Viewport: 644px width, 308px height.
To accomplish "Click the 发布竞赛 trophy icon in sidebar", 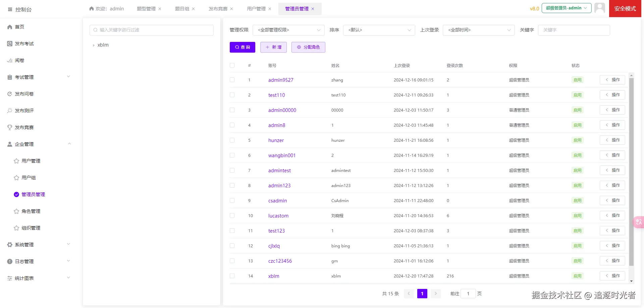I will coord(10,127).
